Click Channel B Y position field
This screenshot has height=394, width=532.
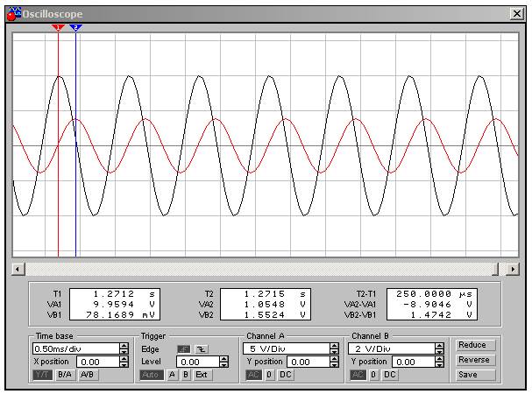(414, 362)
